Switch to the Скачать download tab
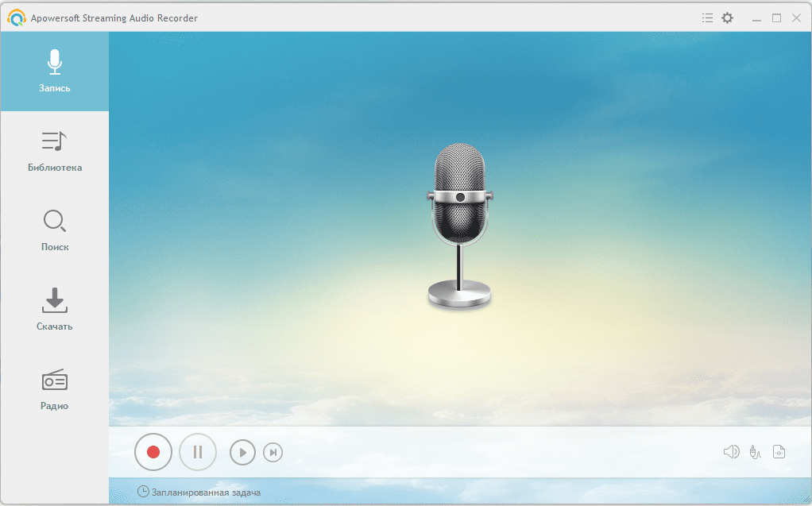The width and height of the screenshot is (812, 506). coord(54,310)
